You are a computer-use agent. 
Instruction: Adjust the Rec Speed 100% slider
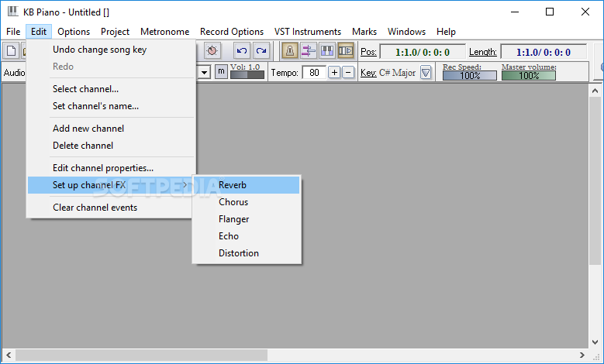coord(470,75)
